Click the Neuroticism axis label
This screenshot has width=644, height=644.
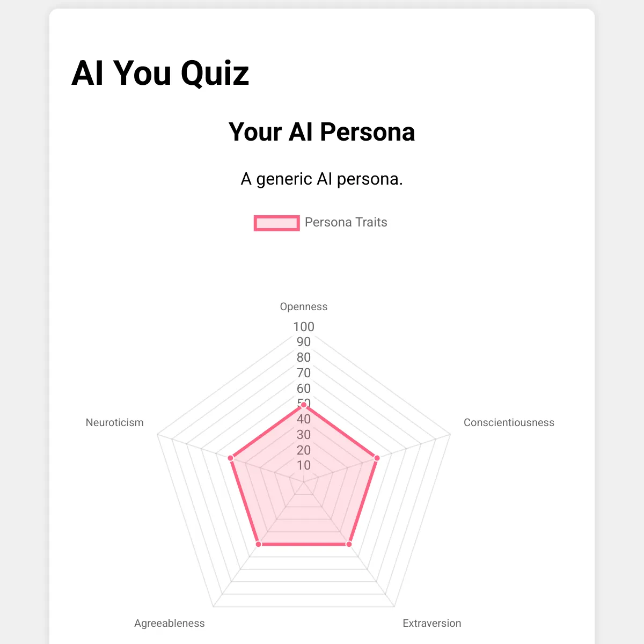[115, 422]
